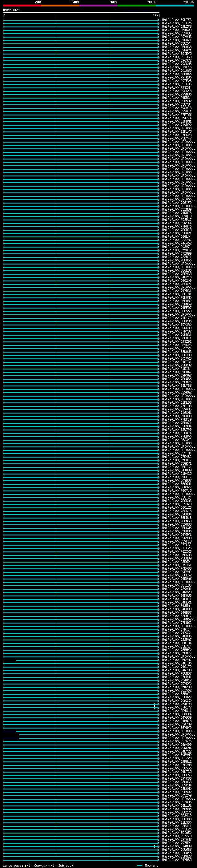197x868 pixels.
Task: Select hit label UniRef100_Q1G0Z1
Action: pyautogui.click(x=177, y=40)
